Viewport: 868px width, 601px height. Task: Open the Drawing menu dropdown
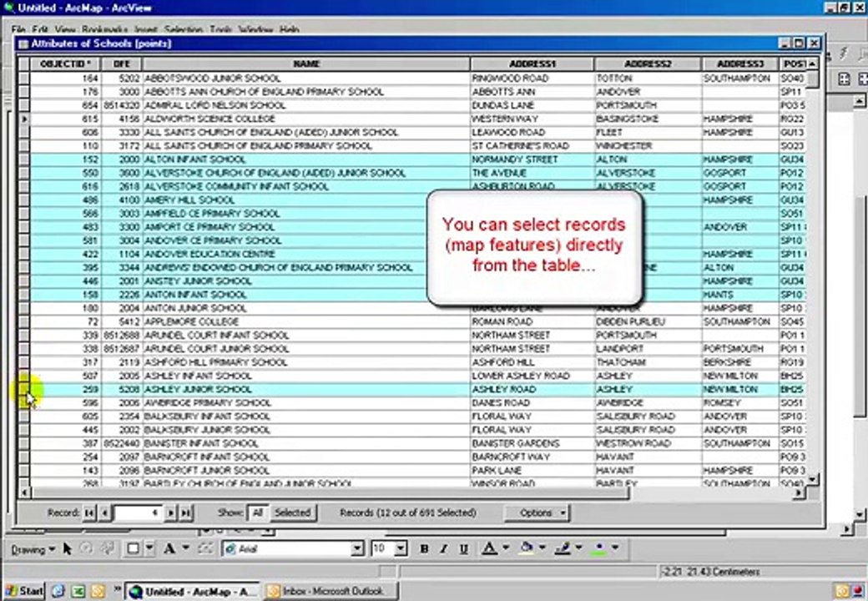click(x=33, y=549)
